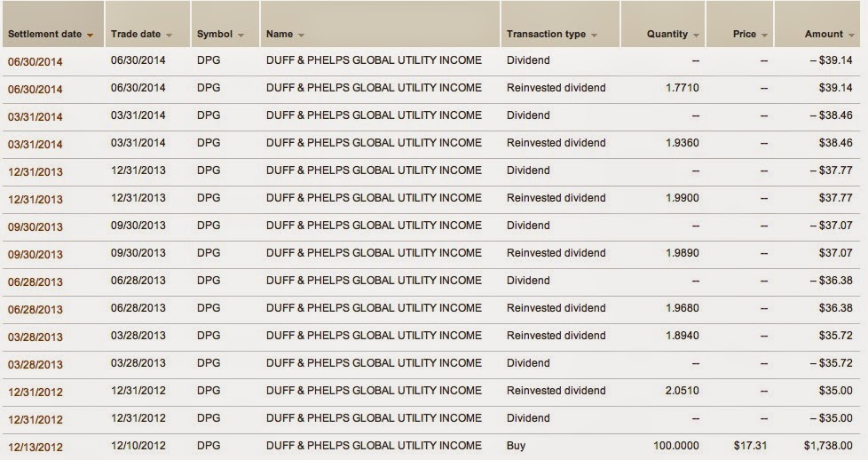868x460 pixels.
Task: Select the 100.0000 quantity cell
Action: (x=676, y=446)
